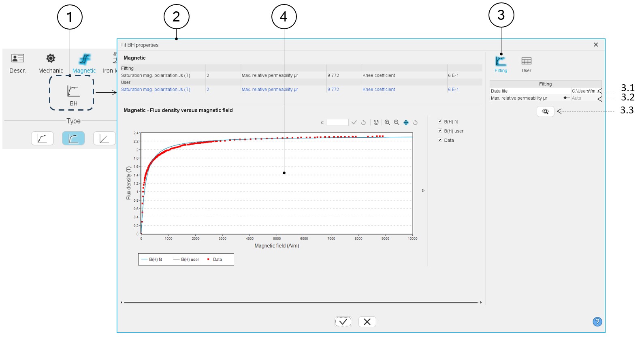Switch to the User tab

coord(526,64)
